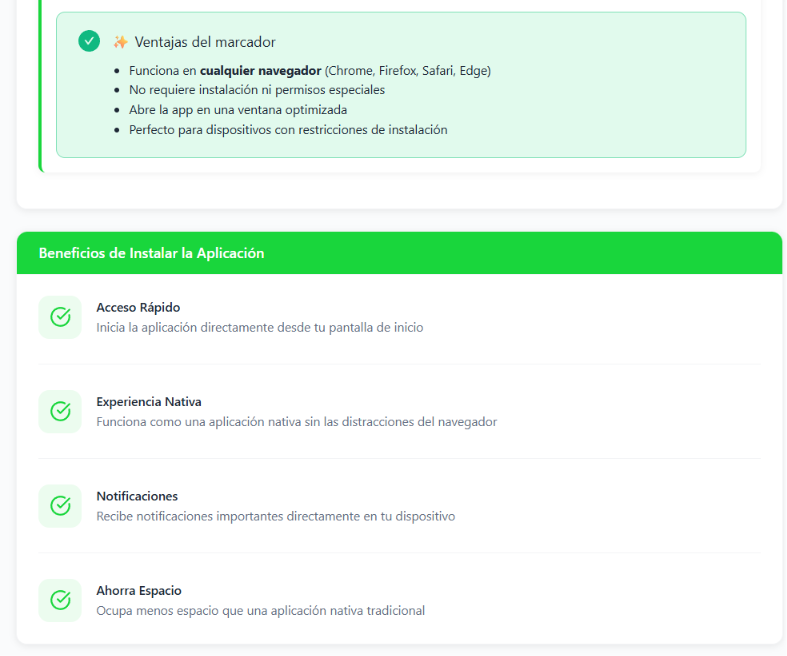Click the description Ocupa menos espacio
This screenshot has height=656, width=787.
point(260,611)
